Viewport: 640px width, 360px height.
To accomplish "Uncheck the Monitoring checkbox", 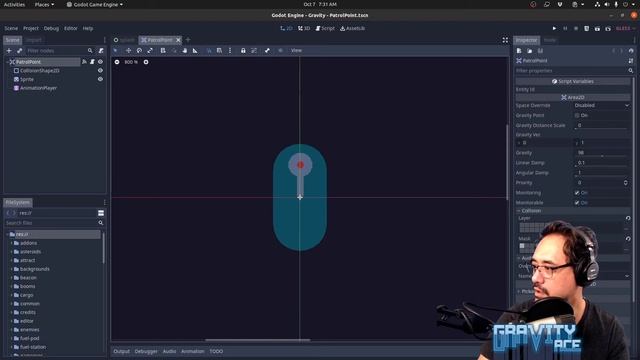I will pyautogui.click(x=577, y=193).
